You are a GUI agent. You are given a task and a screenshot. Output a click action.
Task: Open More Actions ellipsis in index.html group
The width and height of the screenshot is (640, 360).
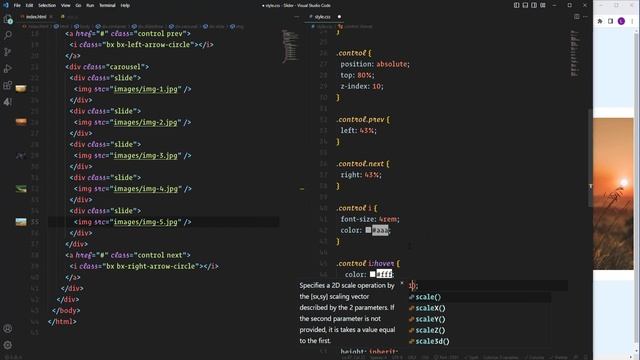coord(297,17)
